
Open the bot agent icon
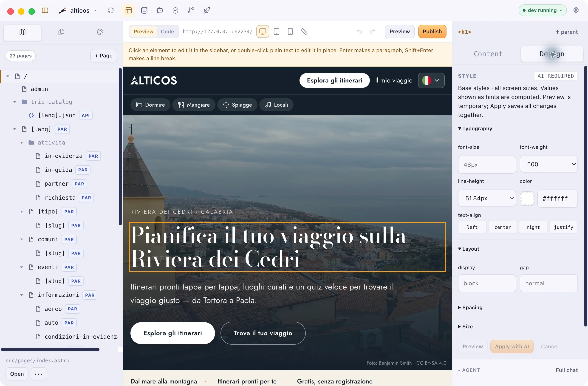(x=160, y=10)
